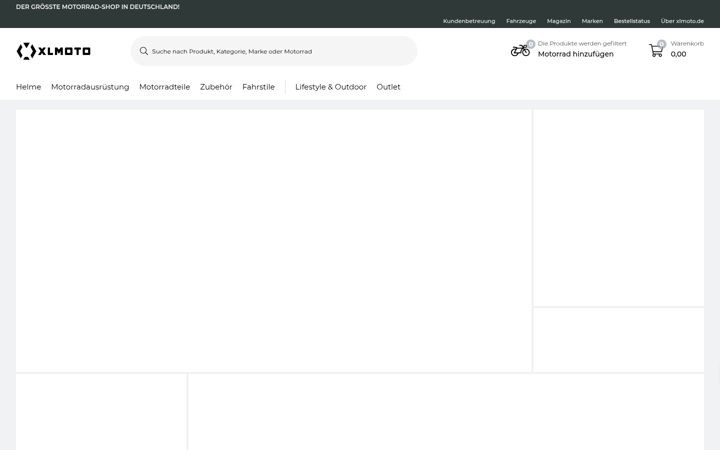The width and height of the screenshot is (720, 450).
Task: Go to the Outlet section
Action: tap(388, 87)
